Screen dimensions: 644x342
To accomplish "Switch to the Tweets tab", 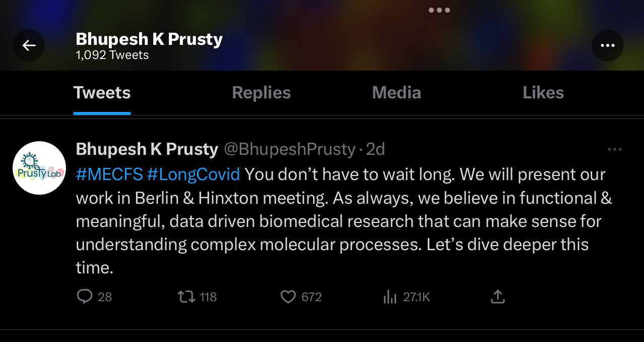I will click(102, 93).
